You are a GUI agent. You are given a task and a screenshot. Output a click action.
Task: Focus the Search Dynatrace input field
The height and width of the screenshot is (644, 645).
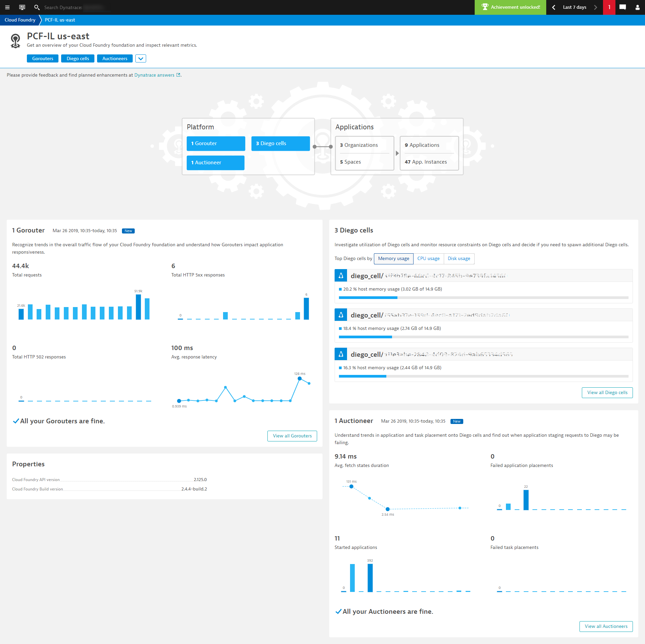coord(77,7)
